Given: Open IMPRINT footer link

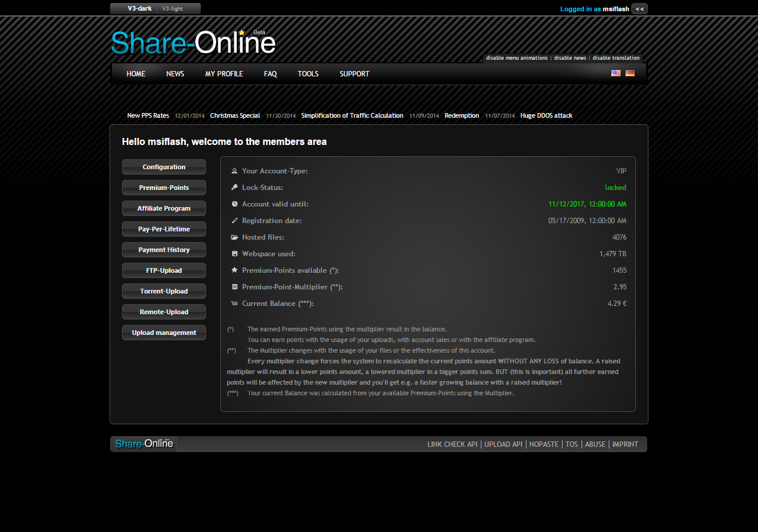Looking at the screenshot, I should click(x=625, y=444).
